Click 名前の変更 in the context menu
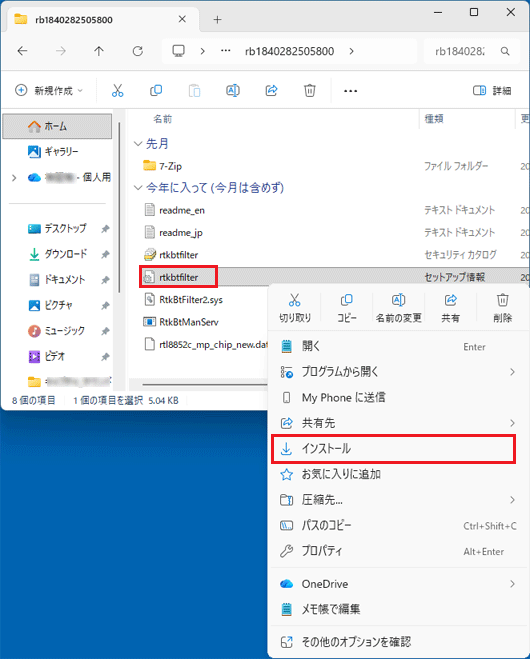Viewport: 530px width, 659px height. [x=398, y=308]
